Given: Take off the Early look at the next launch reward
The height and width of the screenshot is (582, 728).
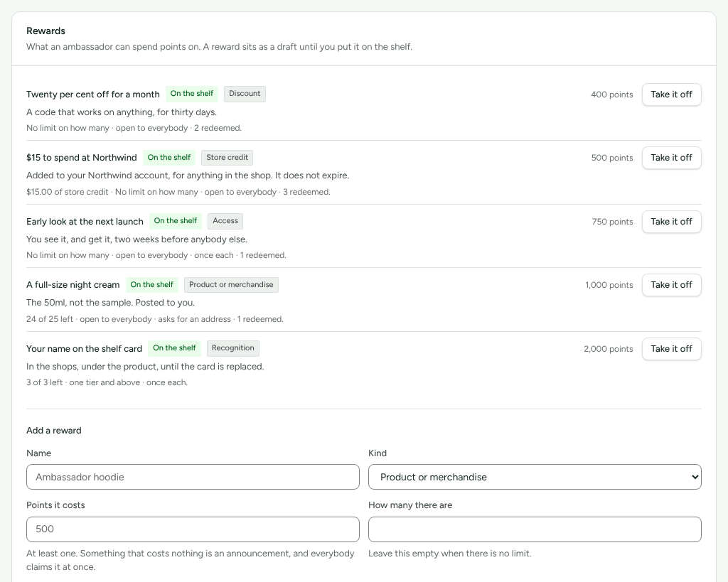Looking at the screenshot, I should click(x=671, y=222).
